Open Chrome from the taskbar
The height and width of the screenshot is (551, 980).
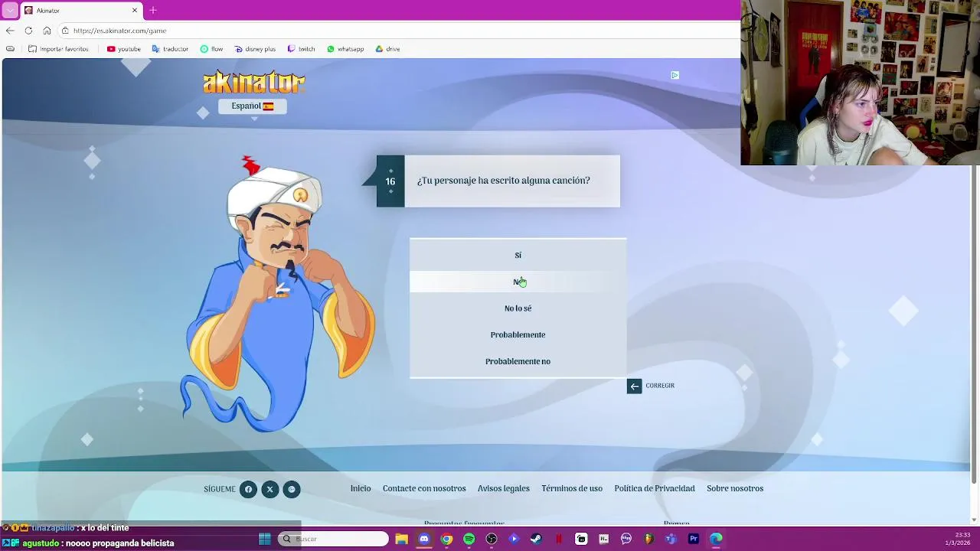446,539
